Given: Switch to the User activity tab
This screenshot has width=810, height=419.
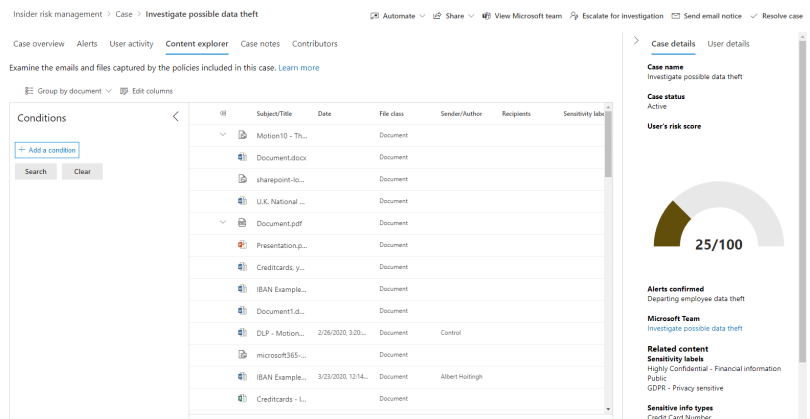Looking at the screenshot, I should (x=132, y=44).
